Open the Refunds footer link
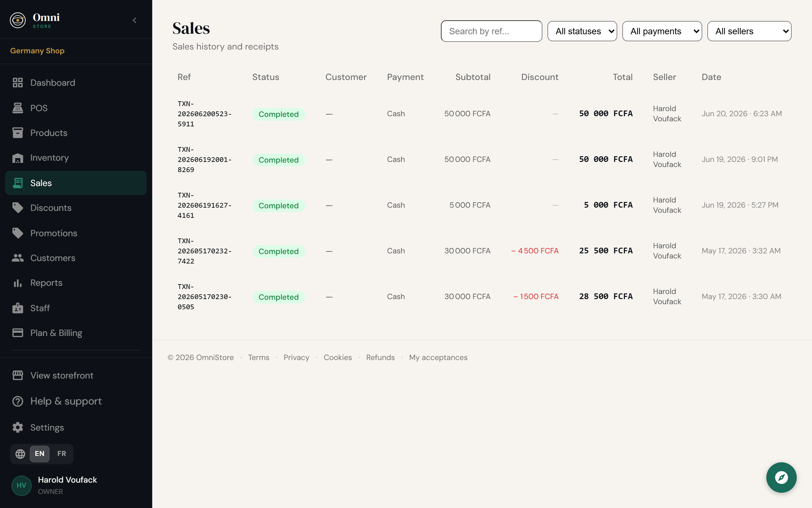Image resolution: width=812 pixels, height=508 pixels. tap(380, 358)
